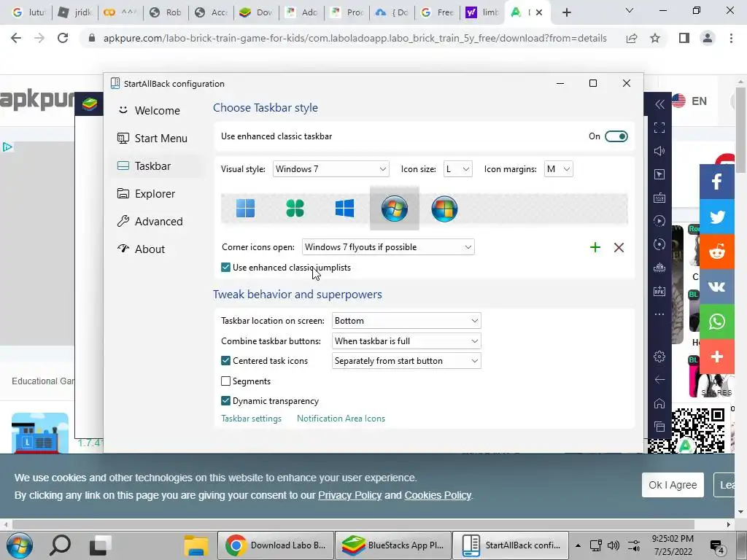
Task: Open Notification Area Icons link
Action: pos(341,419)
